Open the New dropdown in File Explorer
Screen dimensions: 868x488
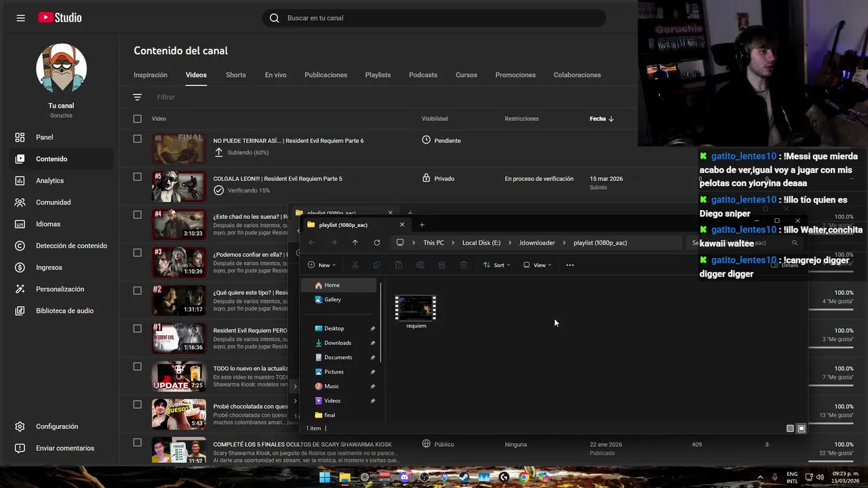pos(322,265)
